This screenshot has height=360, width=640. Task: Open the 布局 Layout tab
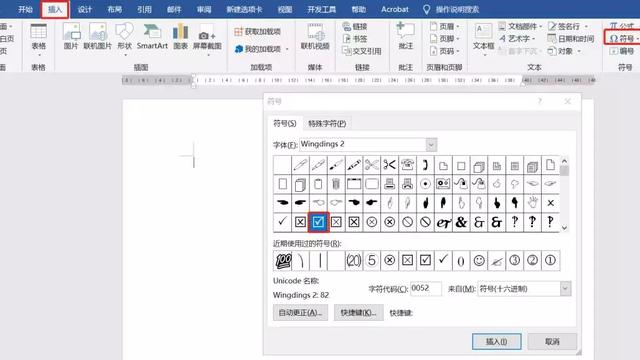point(115,9)
